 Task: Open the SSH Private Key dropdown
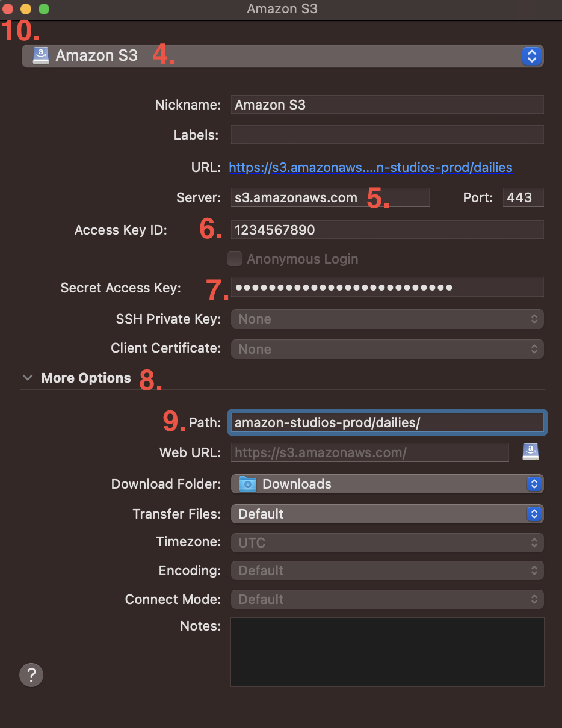click(388, 319)
